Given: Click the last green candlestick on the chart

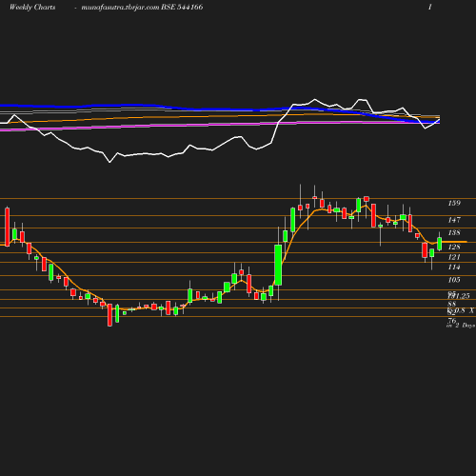Looking at the screenshot, I should coord(440,244).
